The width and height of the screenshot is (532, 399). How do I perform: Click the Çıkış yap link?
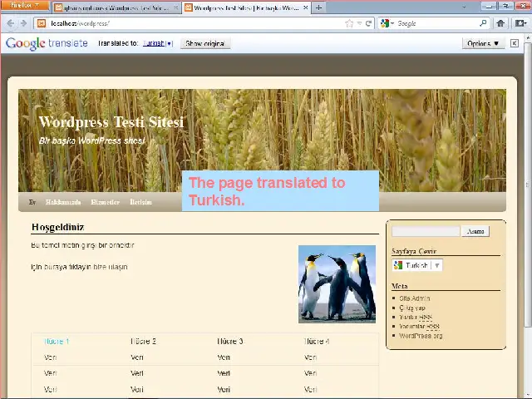click(x=412, y=308)
